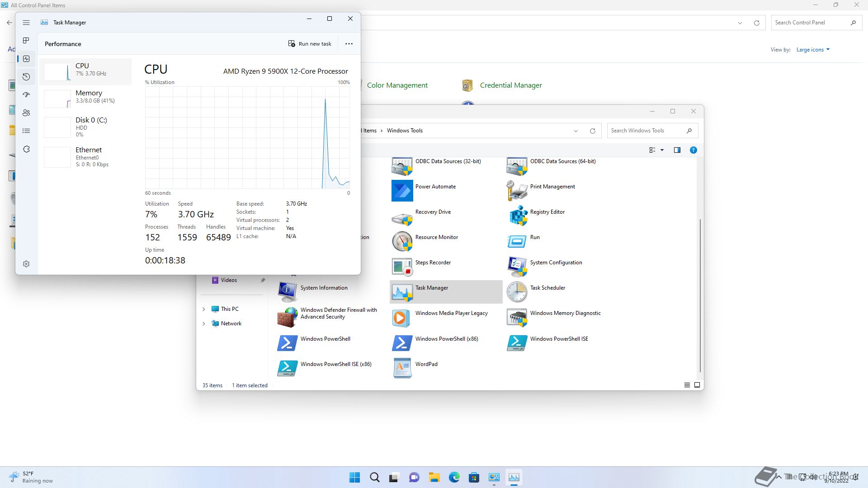
Task: Open Windows Tools help button
Action: [693, 150]
